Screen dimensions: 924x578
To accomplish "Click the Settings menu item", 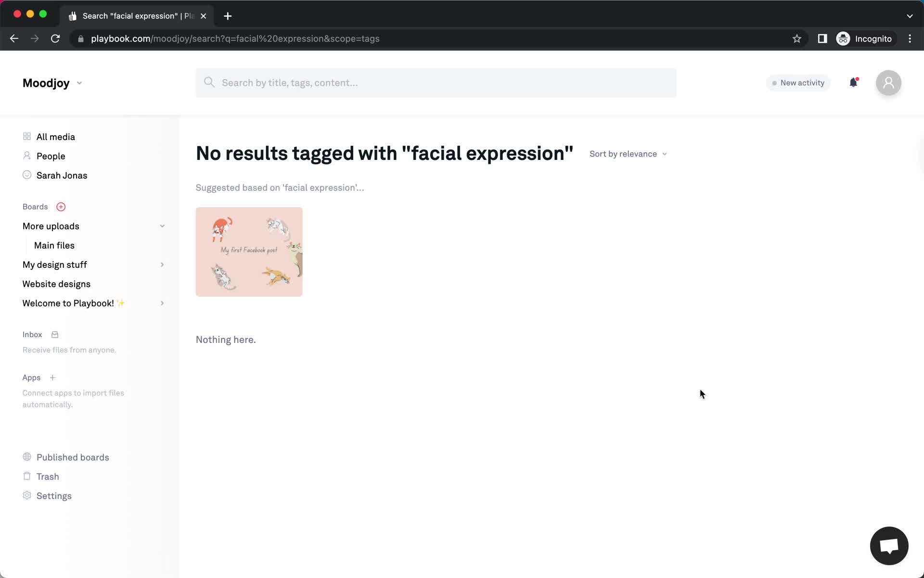I will (x=54, y=496).
